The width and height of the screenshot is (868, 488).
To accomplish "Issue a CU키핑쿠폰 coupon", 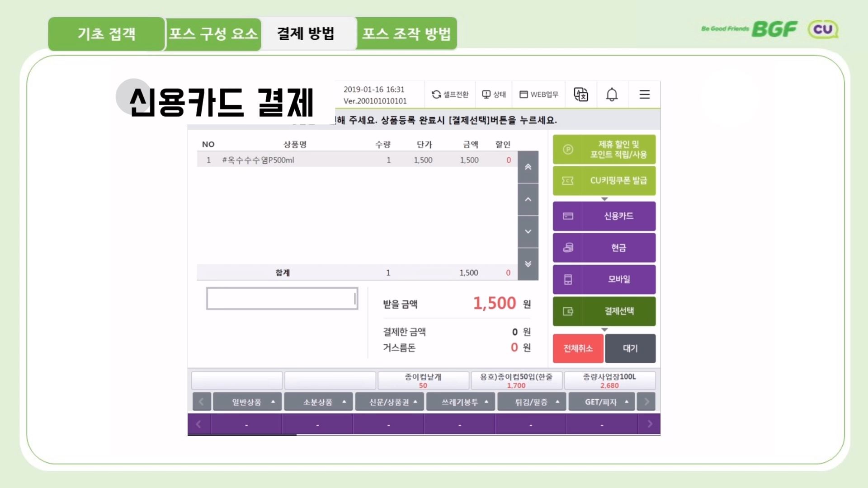I will click(x=604, y=181).
